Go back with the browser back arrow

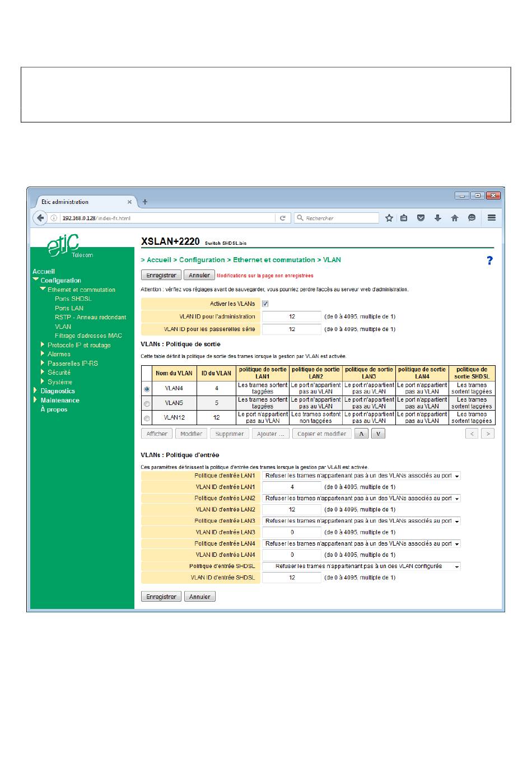click(x=40, y=218)
